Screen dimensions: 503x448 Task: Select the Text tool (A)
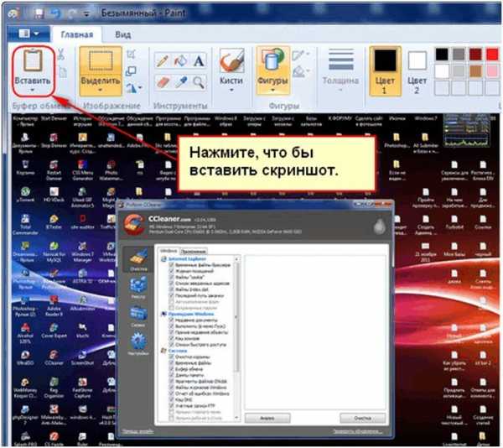pos(200,60)
